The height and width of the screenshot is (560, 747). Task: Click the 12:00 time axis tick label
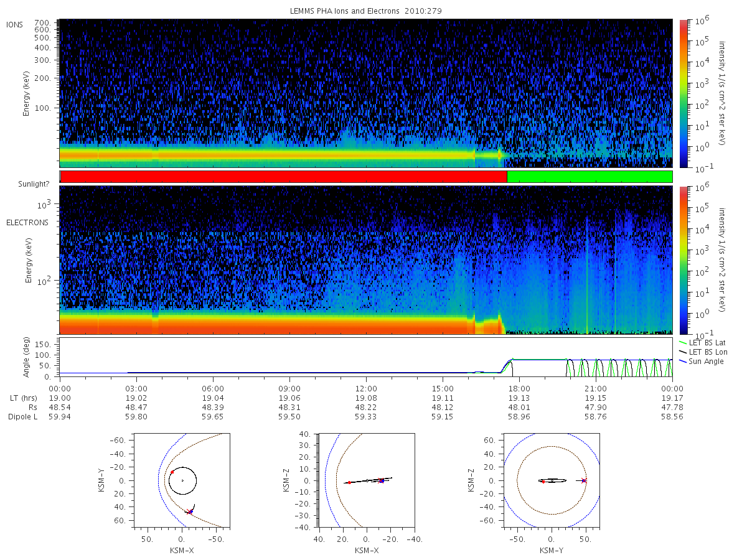(x=366, y=388)
